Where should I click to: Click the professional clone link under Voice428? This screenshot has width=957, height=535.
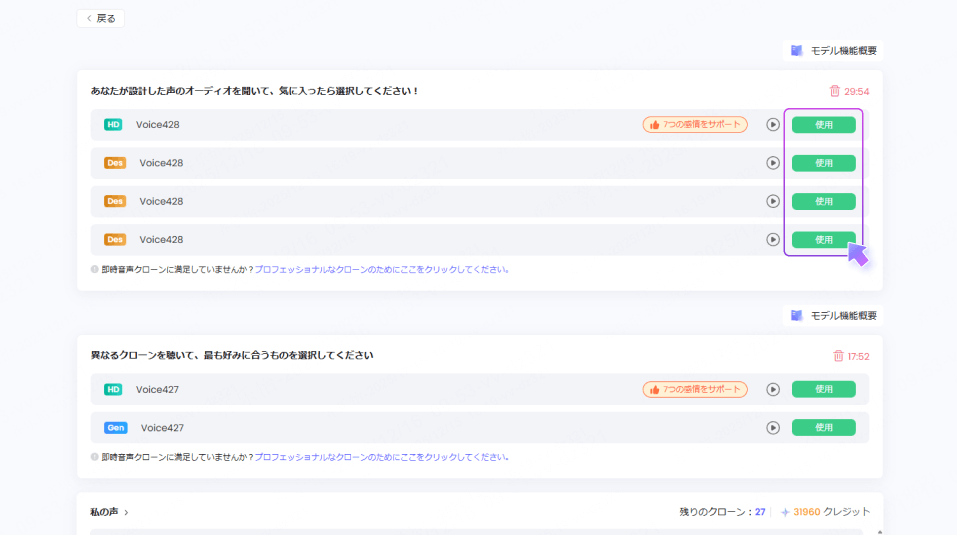coord(381,270)
